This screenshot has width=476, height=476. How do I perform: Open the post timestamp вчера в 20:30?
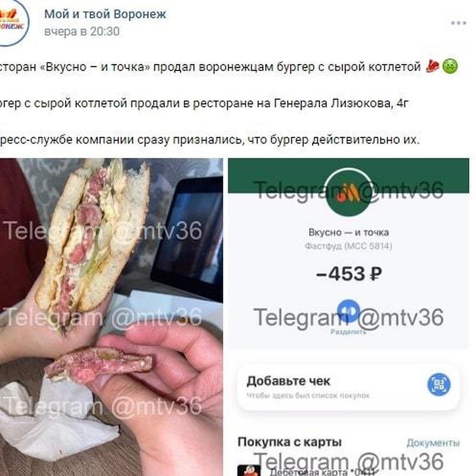[x=82, y=31]
